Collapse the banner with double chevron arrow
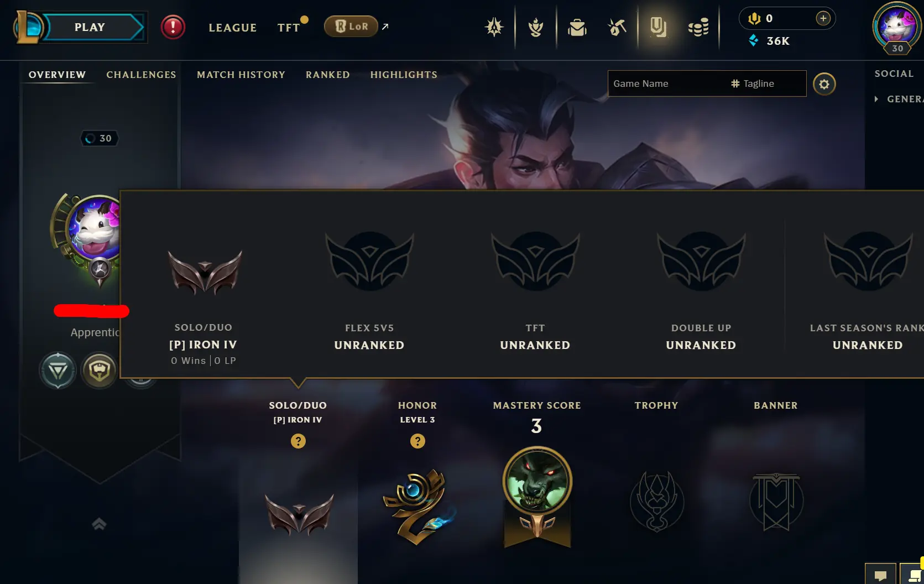The image size is (924, 584). tap(99, 524)
